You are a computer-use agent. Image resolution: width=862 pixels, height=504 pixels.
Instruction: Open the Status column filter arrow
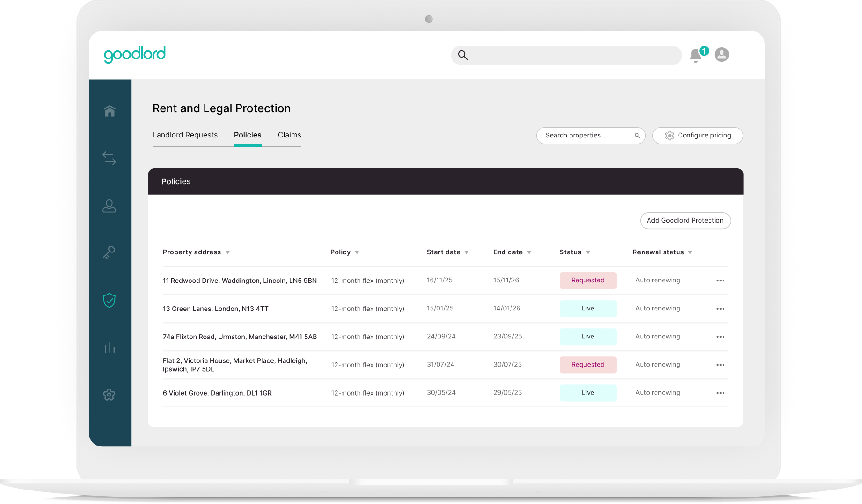[x=588, y=252]
